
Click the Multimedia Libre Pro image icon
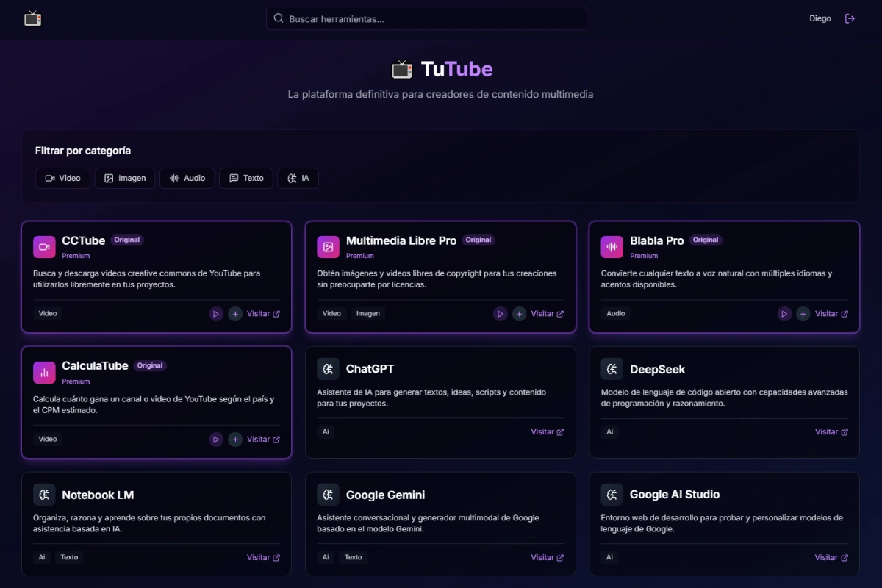coord(328,247)
